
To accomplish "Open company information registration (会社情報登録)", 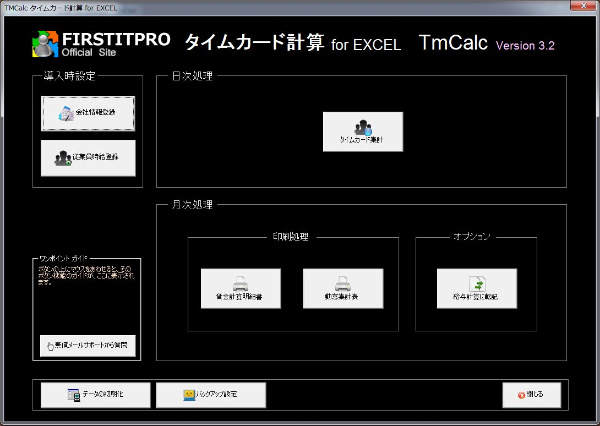I will coord(88,114).
